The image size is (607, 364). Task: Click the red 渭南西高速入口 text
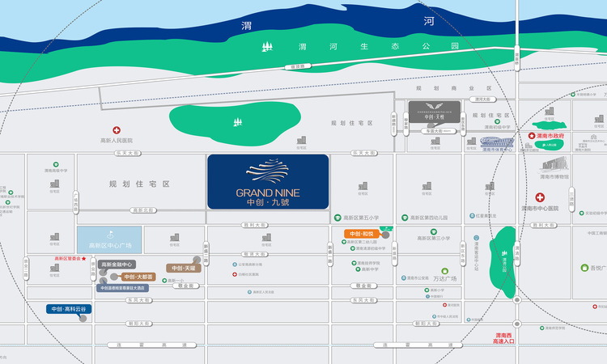(x=503, y=338)
